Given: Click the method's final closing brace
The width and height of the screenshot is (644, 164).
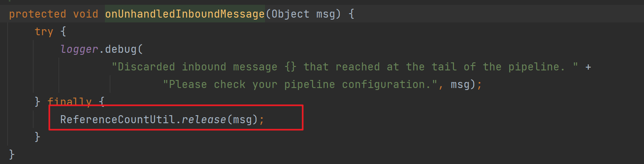Looking at the screenshot, I should (x=12, y=154).
